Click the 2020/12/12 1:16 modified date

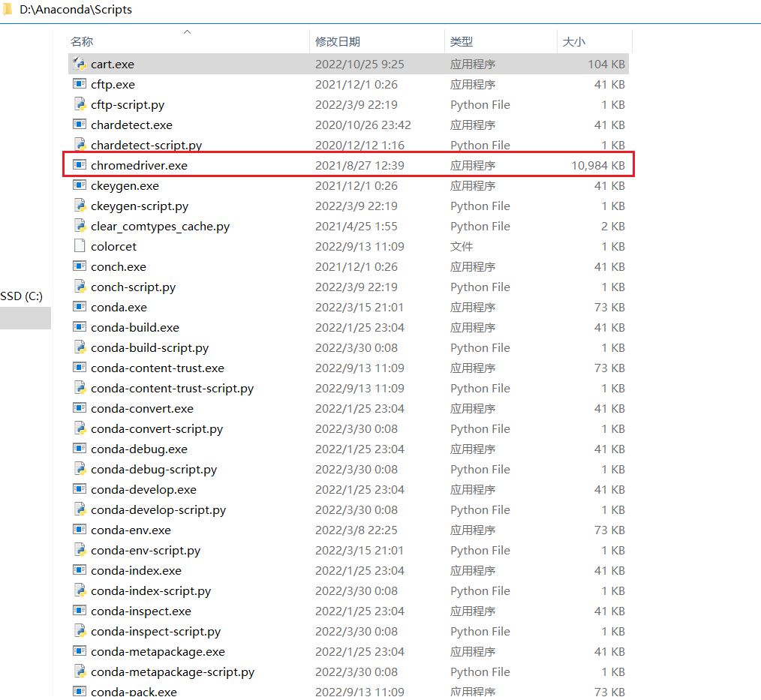359,145
